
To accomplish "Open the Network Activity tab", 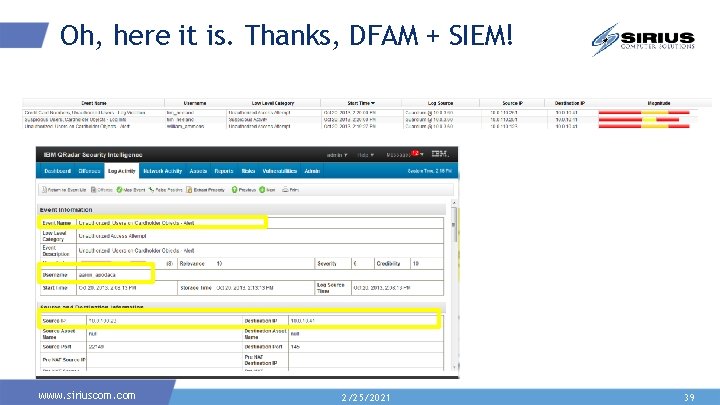I will click(163, 171).
